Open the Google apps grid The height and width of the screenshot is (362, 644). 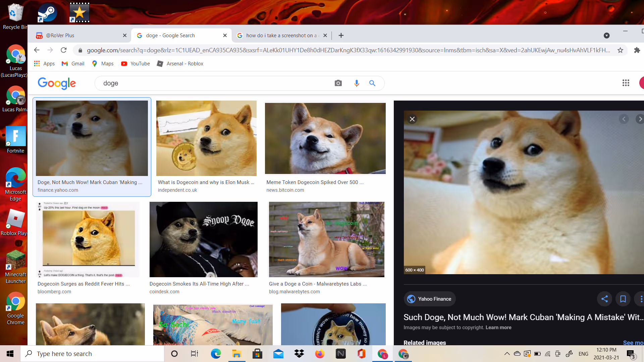626,83
